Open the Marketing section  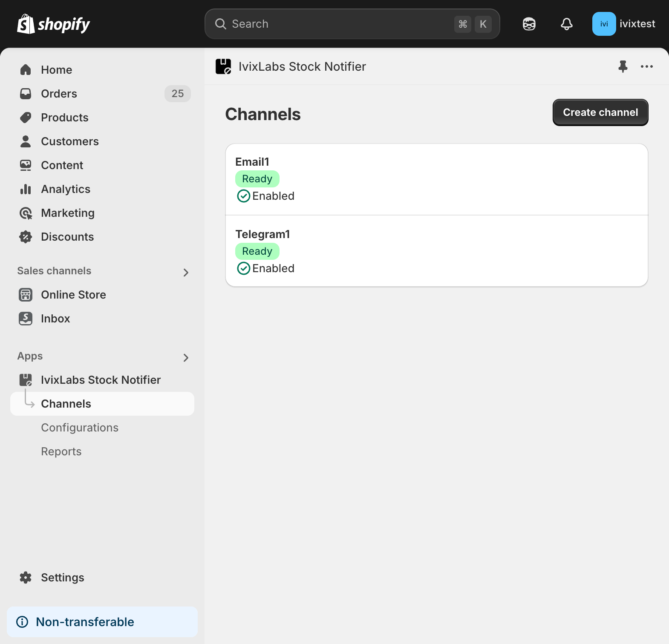coord(102,213)
